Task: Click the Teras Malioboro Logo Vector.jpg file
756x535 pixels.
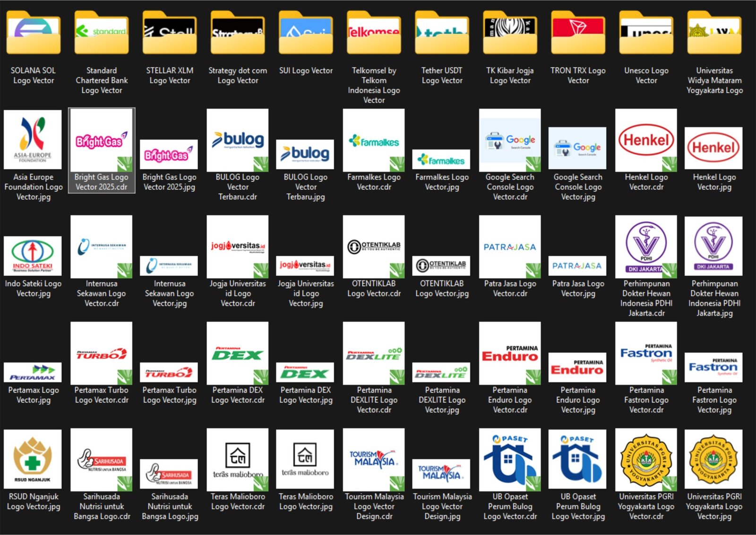Action: click(x=305, y=460)
